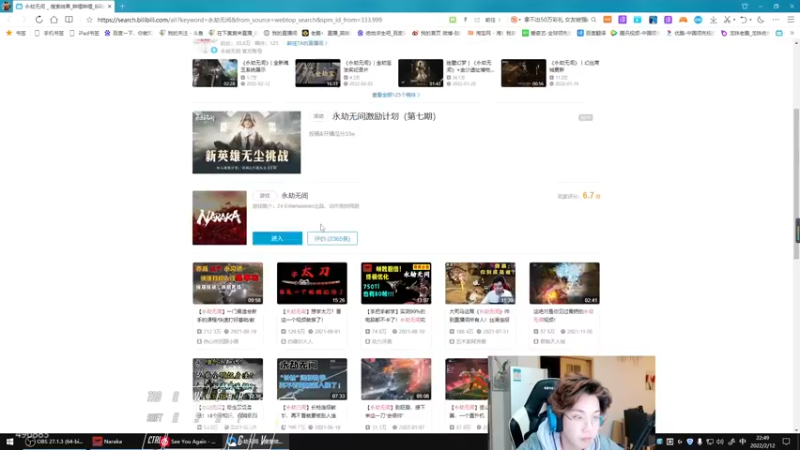Screen dimensions: 800x450
Task: Open the 永劫无间激励计划 (第七期) title
Action: (x=384, y=116)
